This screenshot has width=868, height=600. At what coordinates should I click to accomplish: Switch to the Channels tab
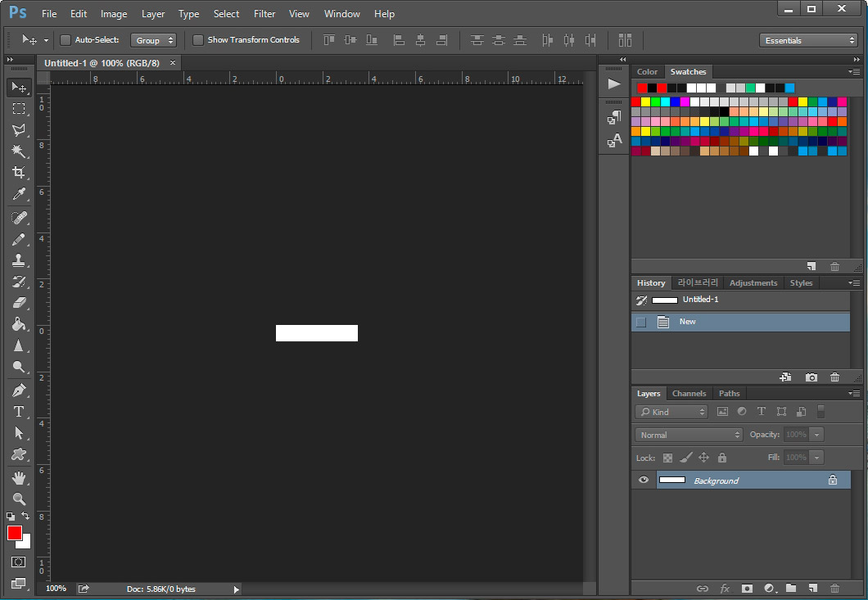click(x=689, y=394)
